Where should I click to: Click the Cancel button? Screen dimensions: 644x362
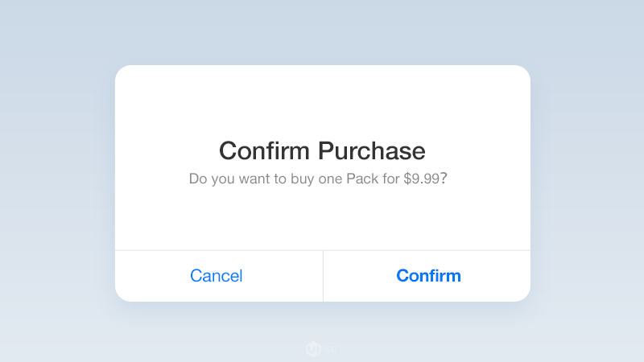pos(217,276)
